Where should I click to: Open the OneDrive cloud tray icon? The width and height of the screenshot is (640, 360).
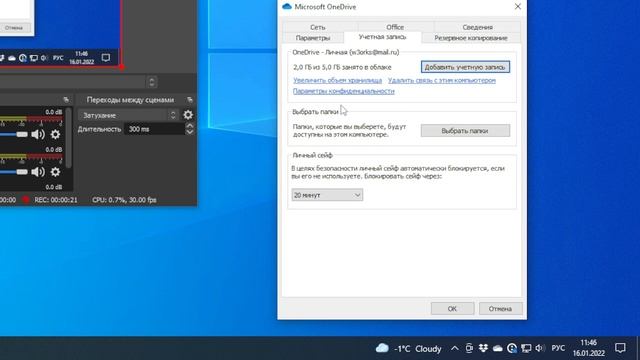click(498, 348)
